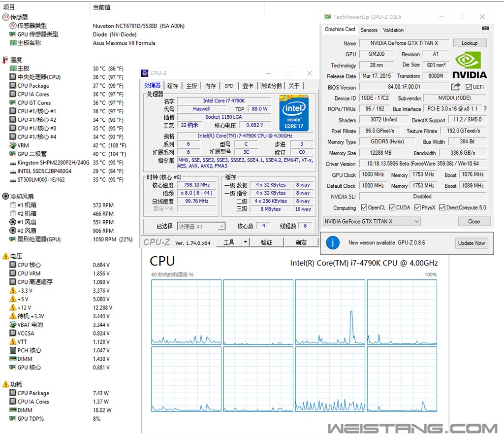Click the fan icon beside 冷却风扇 heading
504x440 pixels.
pos(5,196)
